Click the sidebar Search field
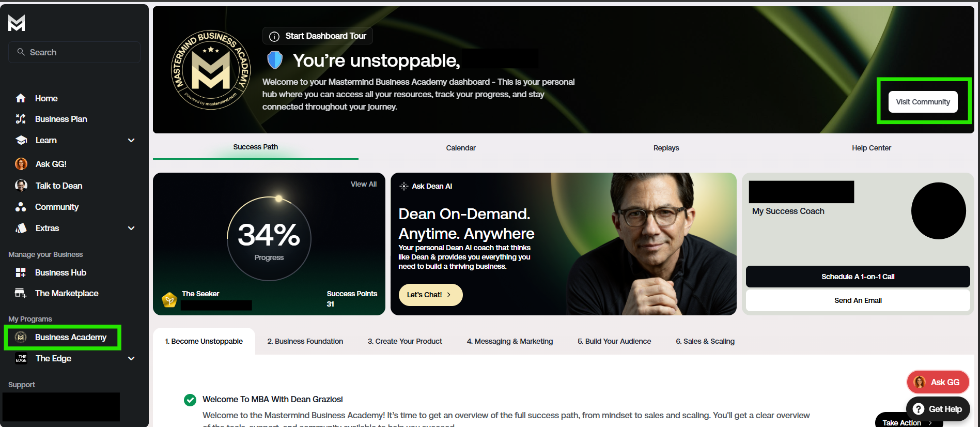The image size is (980, 427). tap(74, 52)
